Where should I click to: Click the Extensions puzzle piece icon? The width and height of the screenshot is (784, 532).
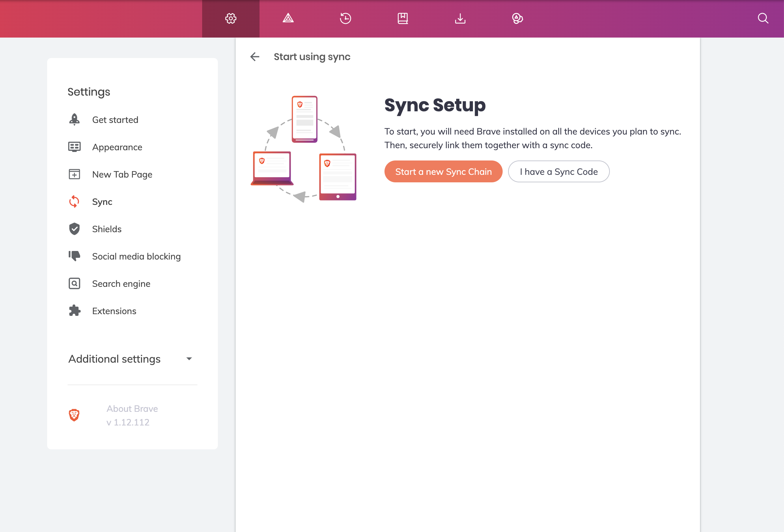point(74,311)
